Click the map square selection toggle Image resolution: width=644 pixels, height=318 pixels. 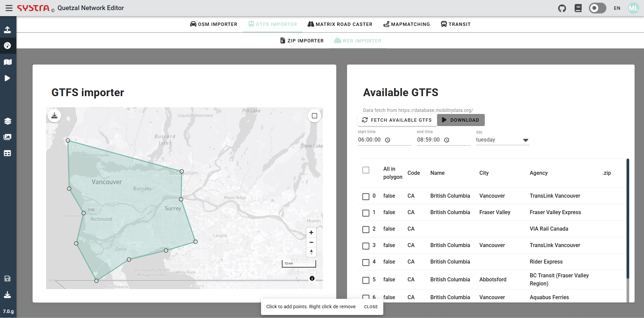tap(314, 116)
